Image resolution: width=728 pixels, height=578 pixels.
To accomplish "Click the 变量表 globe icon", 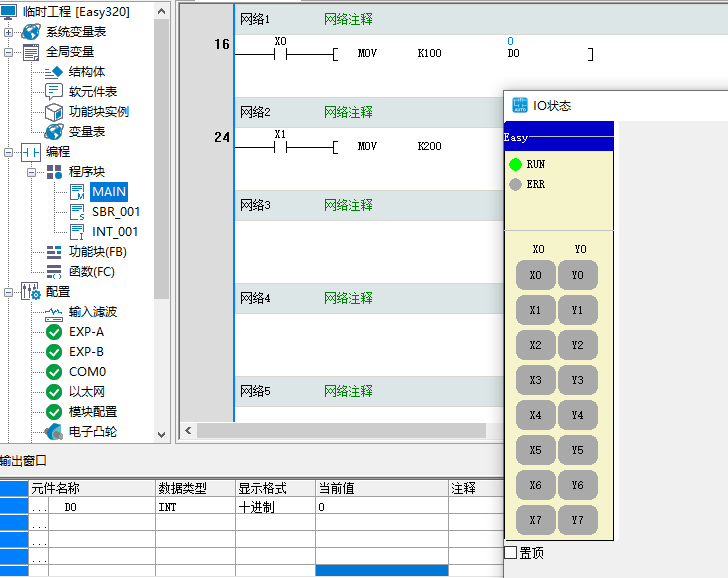I will 54,132.
